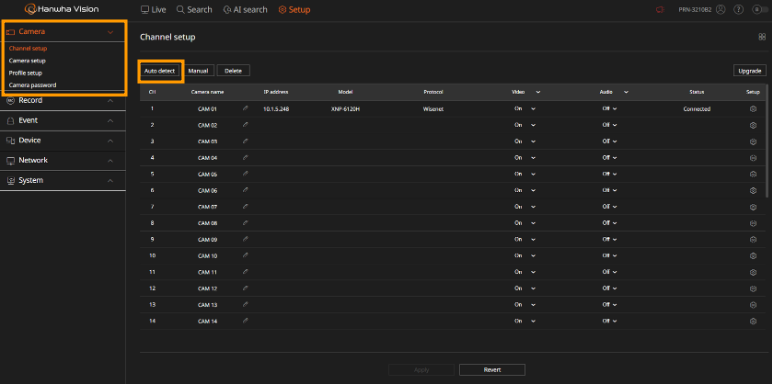Collapse the Camera menu section
Screen dimensions: 772x385
click(110, 32)
